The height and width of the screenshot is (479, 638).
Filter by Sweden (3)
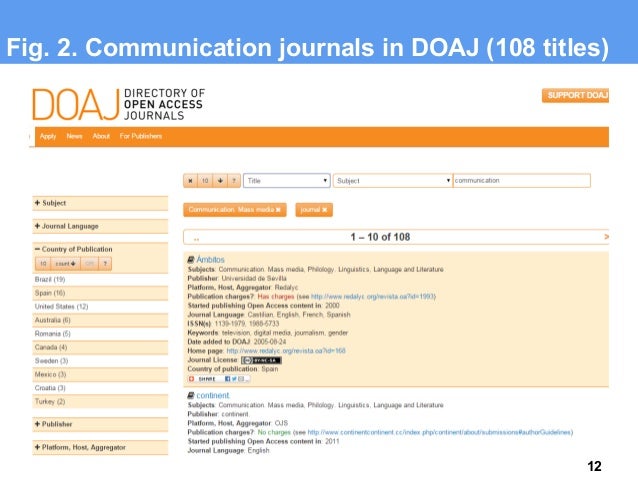pyautogui.click(x=51, y=361)
